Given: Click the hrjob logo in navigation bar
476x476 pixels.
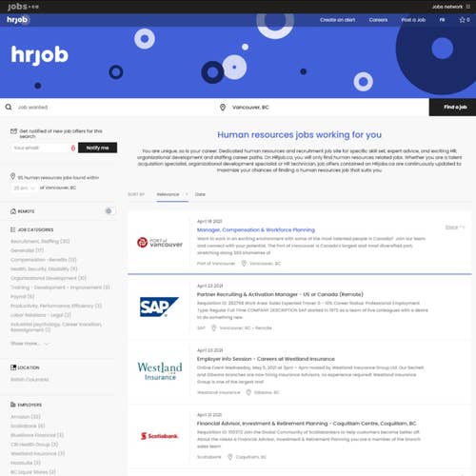Looking at the screenshot, I should tap(17, 20).
